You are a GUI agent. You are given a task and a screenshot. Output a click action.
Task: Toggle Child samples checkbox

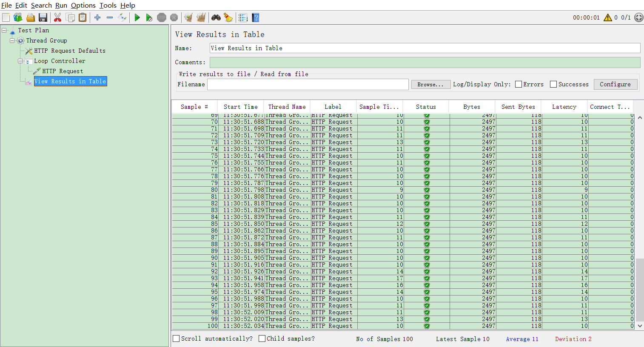coord(262,338)
